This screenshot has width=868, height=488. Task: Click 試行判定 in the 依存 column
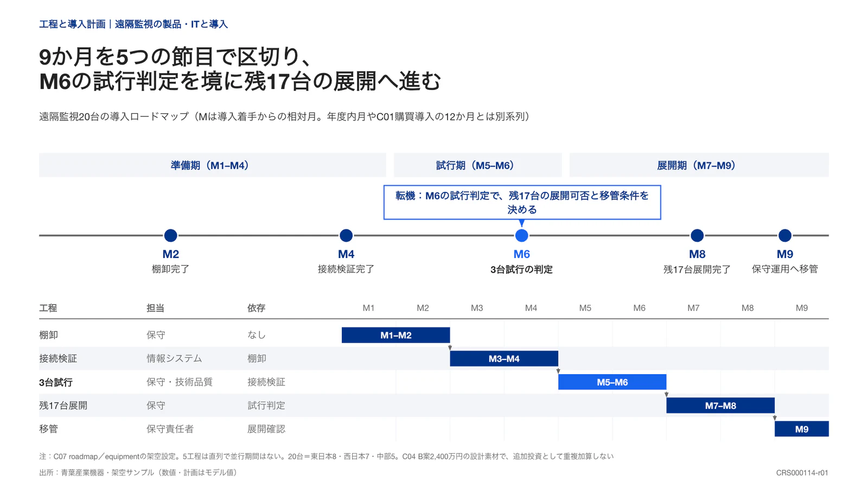tap(266, 406)
